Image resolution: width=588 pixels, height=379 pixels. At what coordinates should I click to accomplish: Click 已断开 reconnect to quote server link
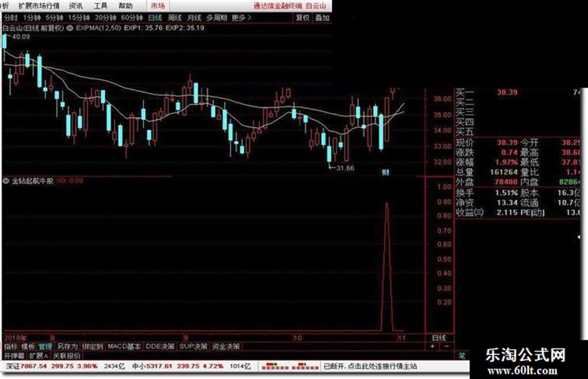(370, 366)
